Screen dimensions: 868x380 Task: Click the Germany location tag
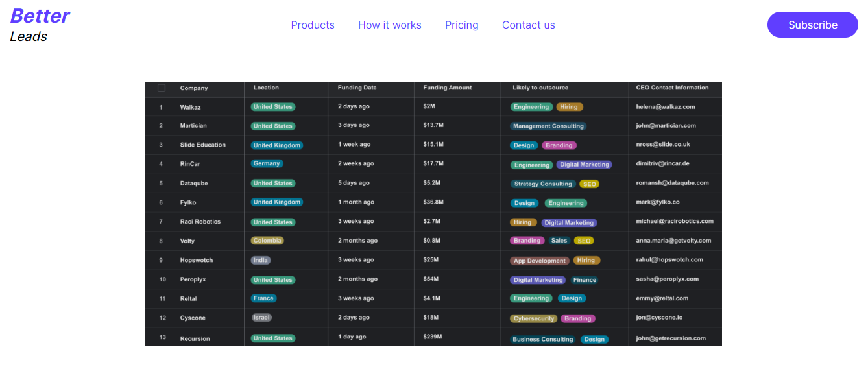point(267,163)
